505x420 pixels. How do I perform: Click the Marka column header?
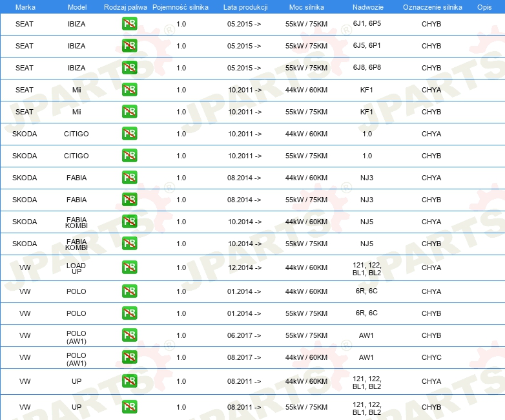pos(25,7)
